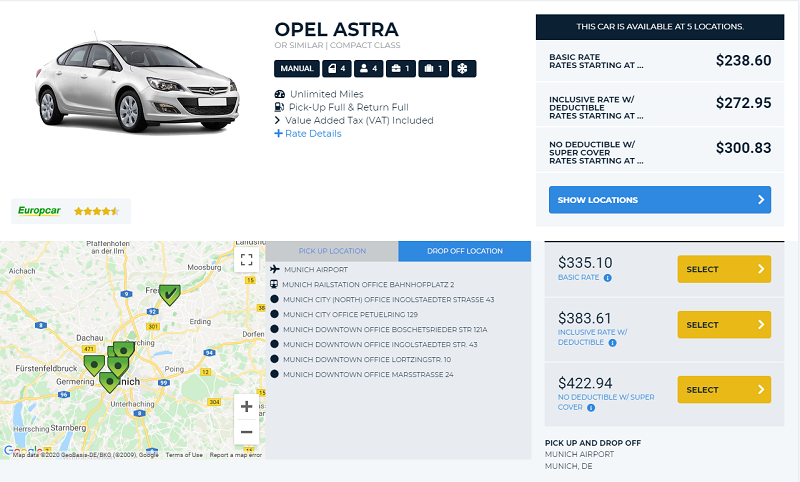Select Munich Airport from the location list

[x=315, y=269]
